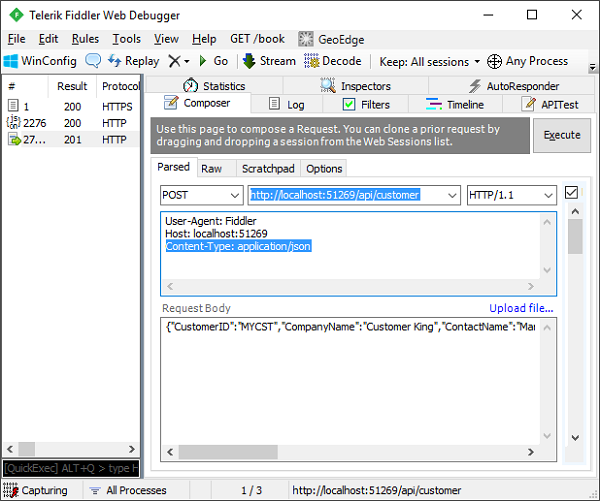Click the Log document icon

274,103
